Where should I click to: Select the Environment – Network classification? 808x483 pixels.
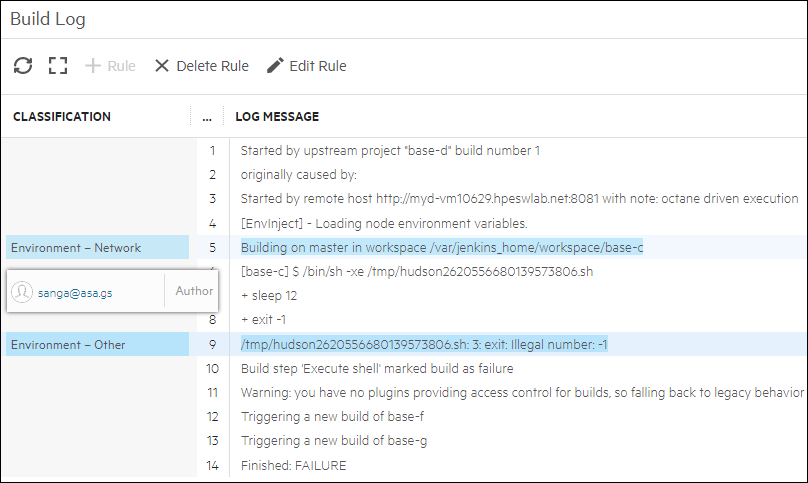pyautogui.click(x=76, y=247)
